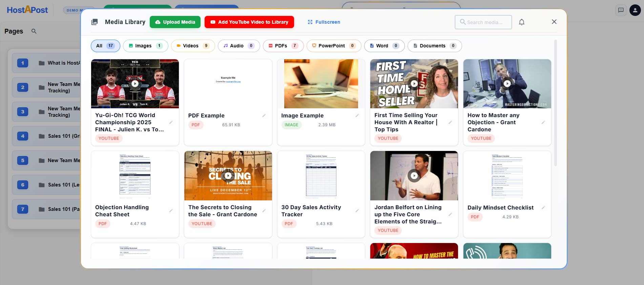Viewport: 644px width, 285px height.
Task: Edit Daily Mindset Checklist name pencil icon
Action: (543, 208)
